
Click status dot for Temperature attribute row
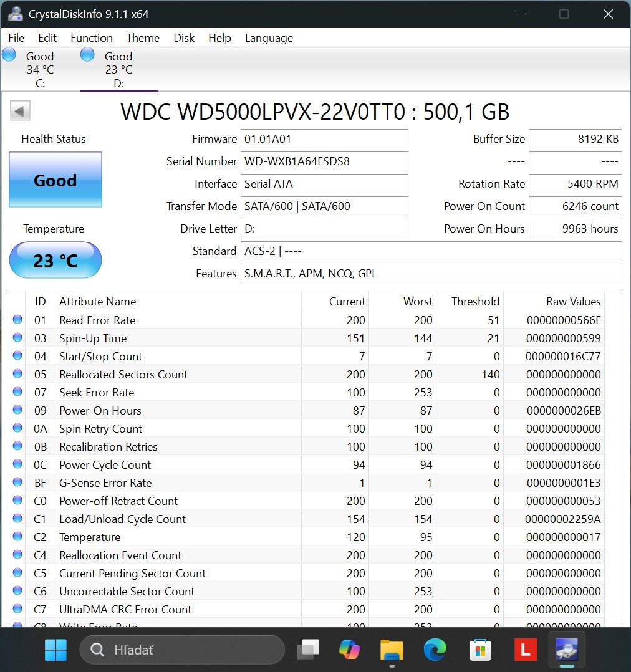point(17,536)
